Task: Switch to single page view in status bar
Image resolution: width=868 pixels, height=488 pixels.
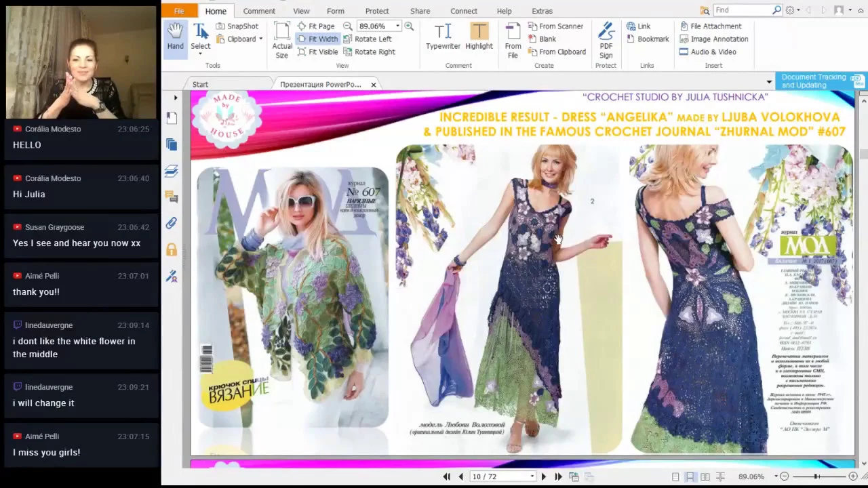Action: [675, 476]
